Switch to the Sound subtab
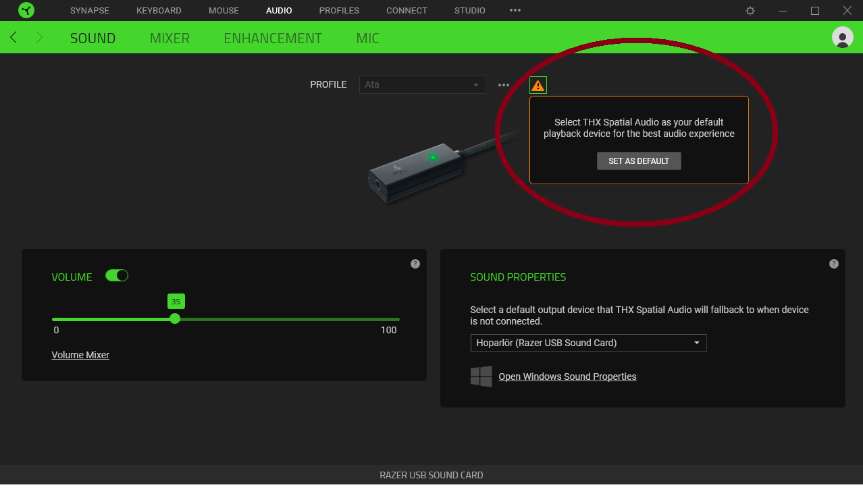The image size is (863, 504). [93, 38]
